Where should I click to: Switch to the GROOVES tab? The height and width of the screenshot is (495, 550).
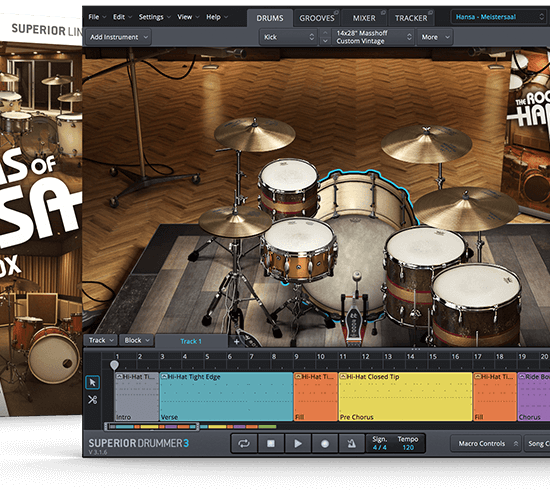317,18
